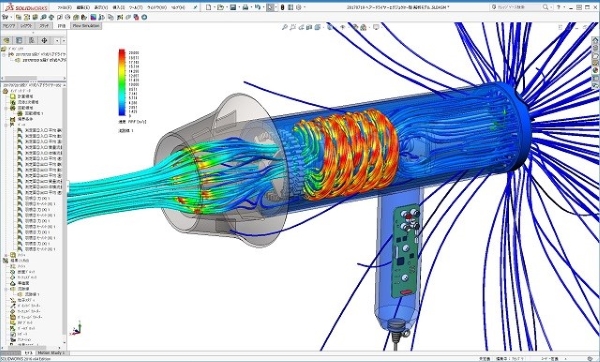Open the ファイル(F) File menu
The image size is (600, 362).
point(65,7)
